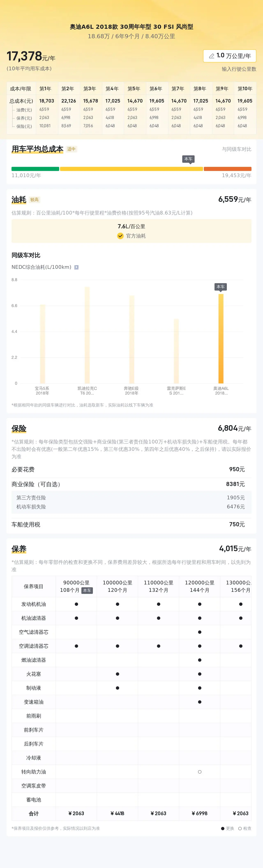Viewport: 263px width, 868px height.
Task: Click the ¥6998 total cell
Action: coord(200,813)
